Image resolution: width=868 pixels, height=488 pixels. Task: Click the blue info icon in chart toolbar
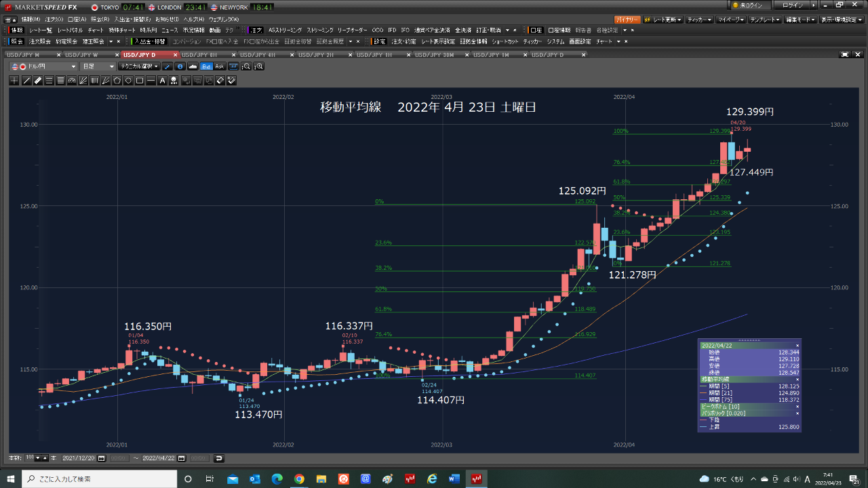(180, 66)
